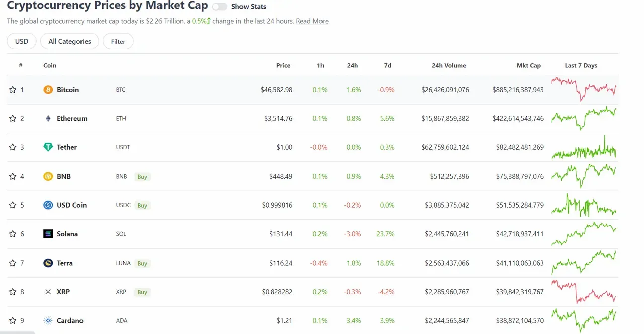Sort by 24h change column
Image resolution: width=644 pixels, height=334 pixels.
coord(352,65)
